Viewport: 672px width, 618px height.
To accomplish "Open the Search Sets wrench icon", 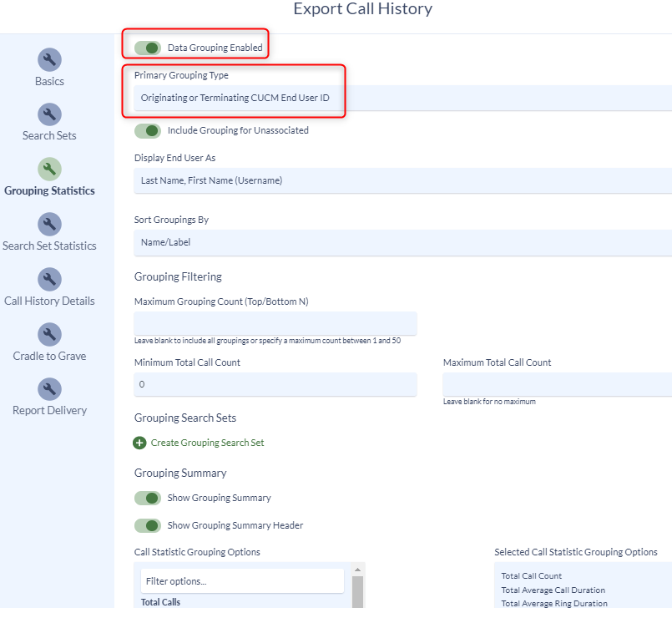I will (x=49, y=114).
